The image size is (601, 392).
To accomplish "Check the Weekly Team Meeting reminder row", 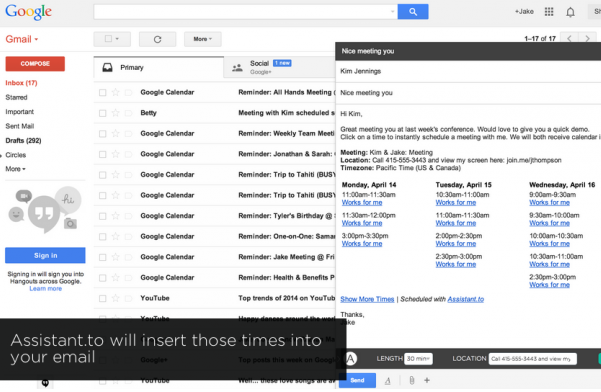I will coord(102,134).
